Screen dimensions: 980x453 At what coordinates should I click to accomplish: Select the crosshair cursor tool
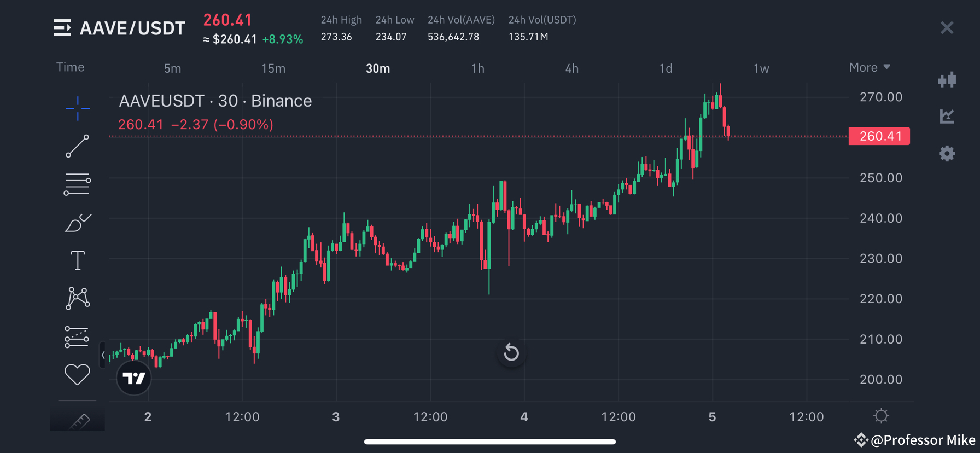coord(78,109)
